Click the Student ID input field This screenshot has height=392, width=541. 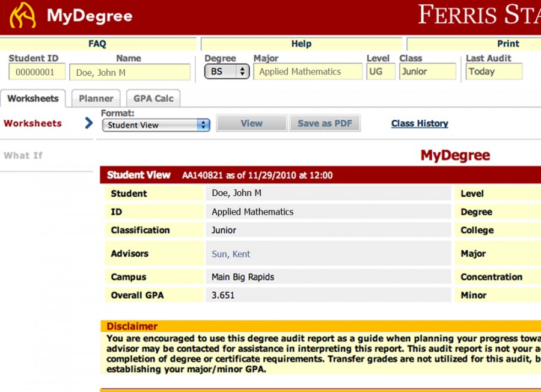pyautogui.click(x=37, y=72)
